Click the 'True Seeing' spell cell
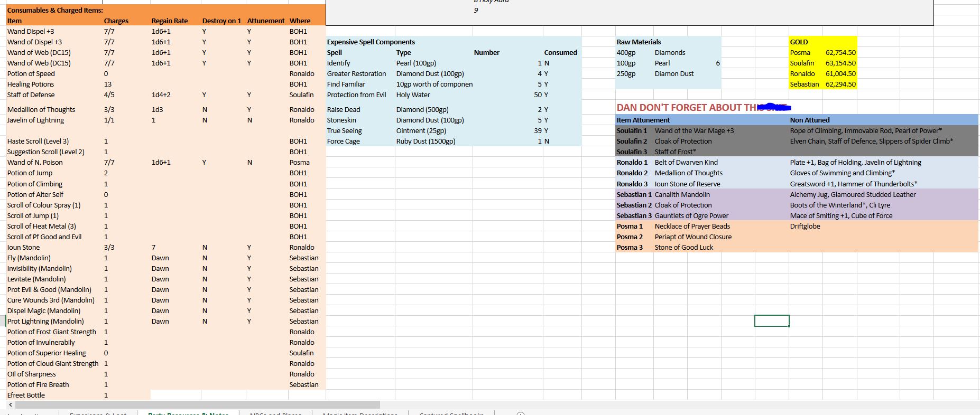This screenshot has height=415, width=980. (x=345, y=130)
